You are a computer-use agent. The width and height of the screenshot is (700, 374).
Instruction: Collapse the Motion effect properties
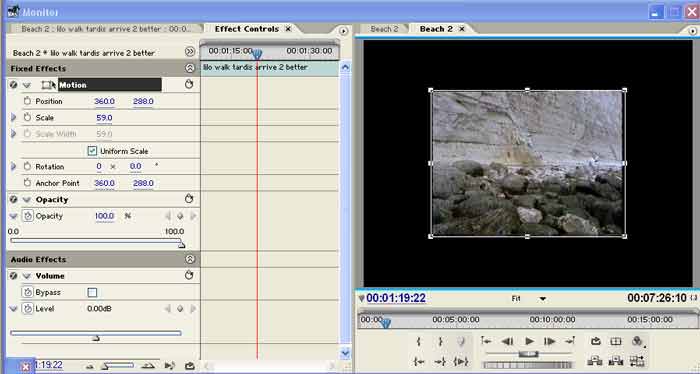pyautogui.click(x=27, y=85)
